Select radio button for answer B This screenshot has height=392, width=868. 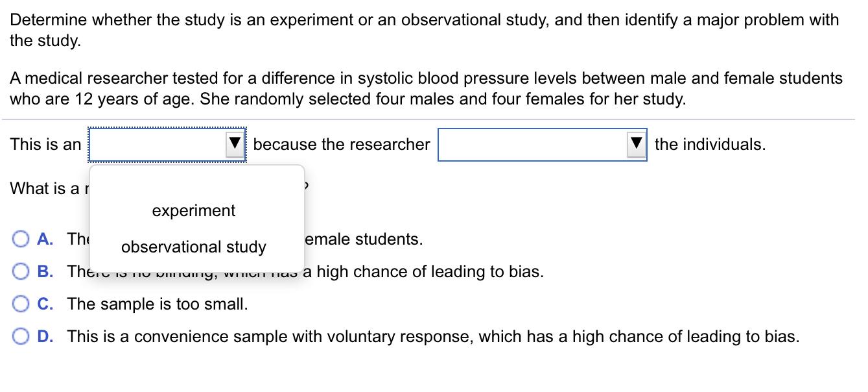tap(21, 271)
